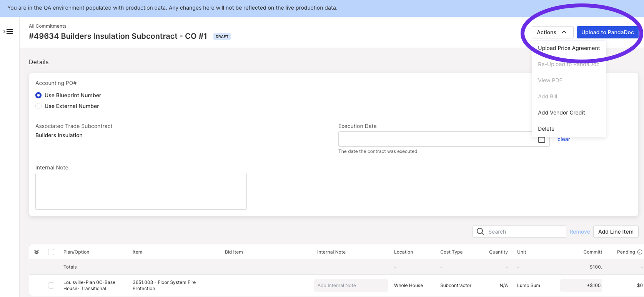This screenshot has height=297, width=644.
Task: Go to All Commitments breadcrumb
Action: pyautogui.click(x=48, y=26)
